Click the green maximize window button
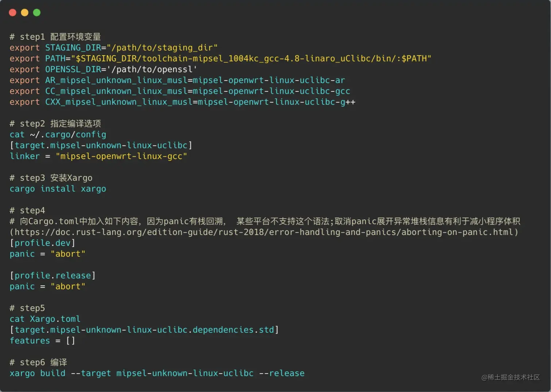 37,13
